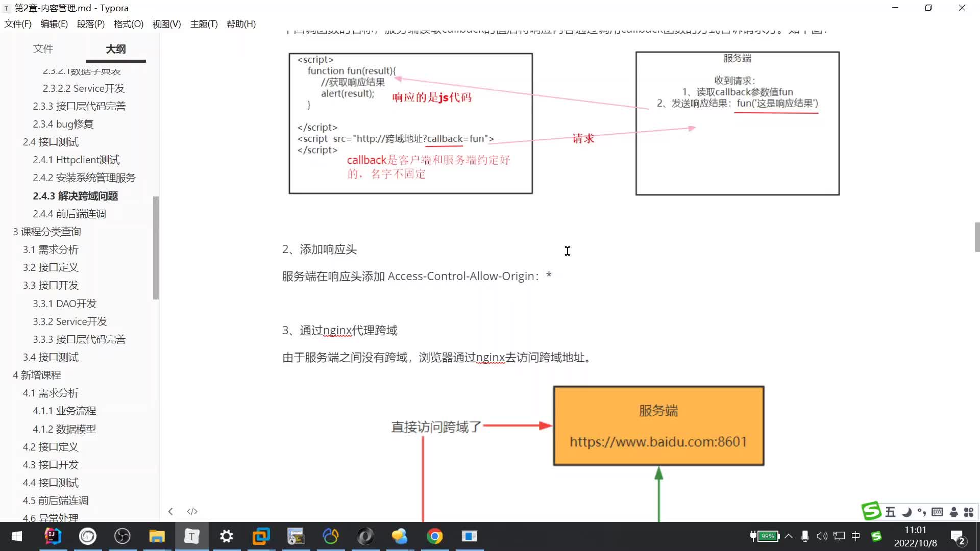Click the Access-Control-Allow-Origin paragraph
980x551 pixels.
click(417, 276)
